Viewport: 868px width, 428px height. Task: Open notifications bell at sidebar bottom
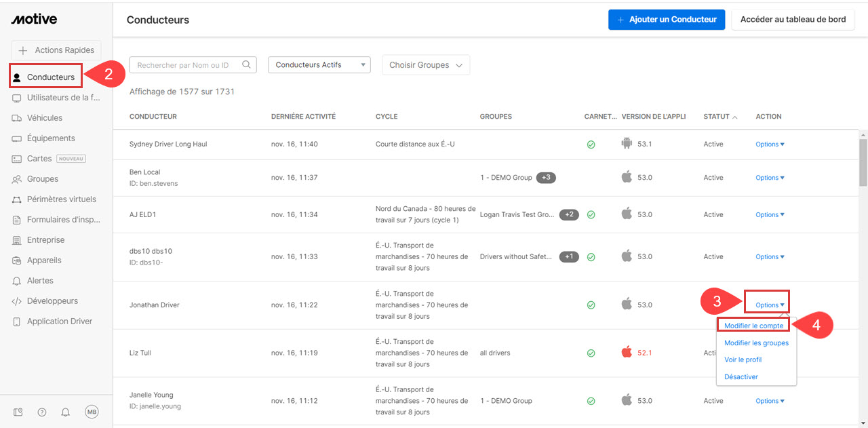pos(66,412)
